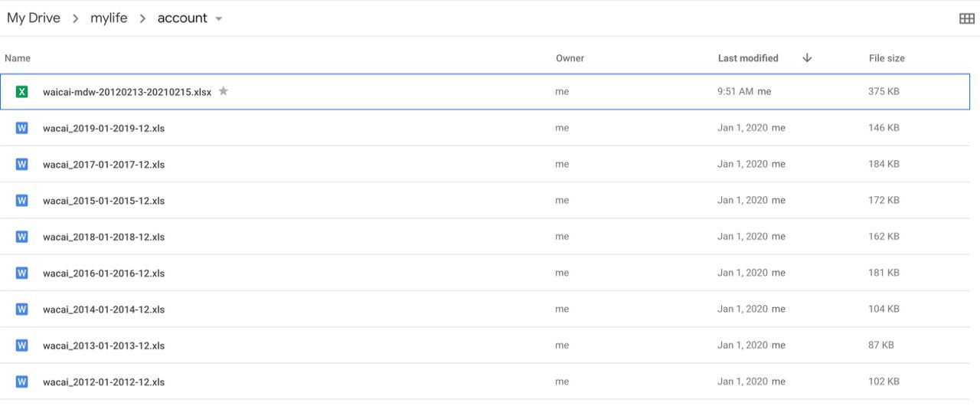The width and height of the screenshot is (980, 416).
Task: Select file wacai_2014-01-2014-12.xls
Action: pyautogui.click(x=103, y=310)
